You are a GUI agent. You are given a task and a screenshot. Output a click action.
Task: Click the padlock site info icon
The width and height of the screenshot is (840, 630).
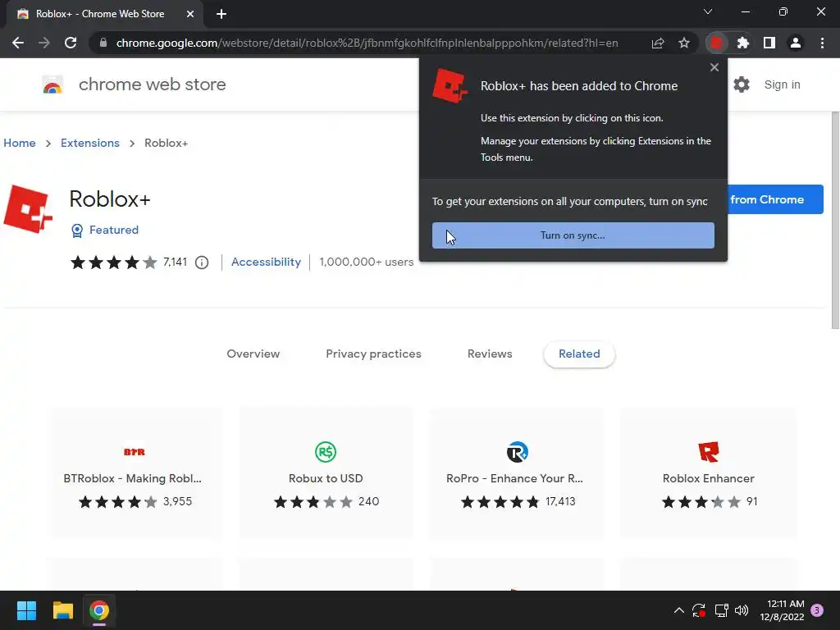(x=103, y=43)
